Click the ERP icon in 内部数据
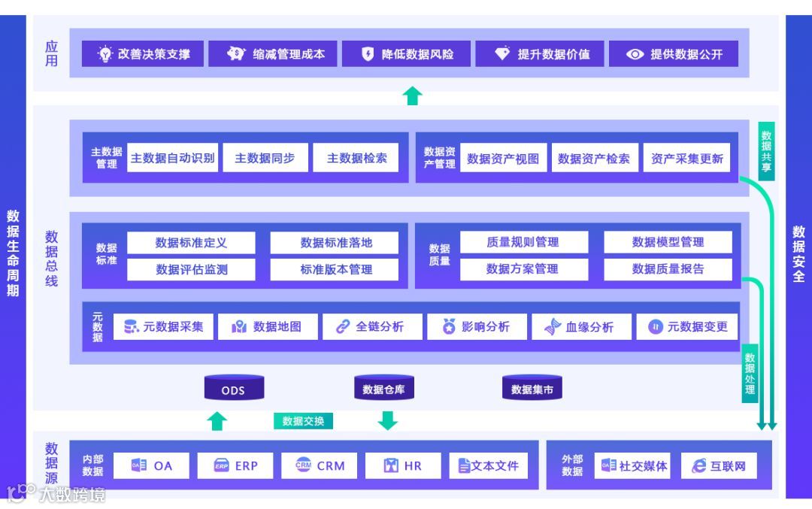This screenshot has width=812, height=509. click(x=222, y=465)
